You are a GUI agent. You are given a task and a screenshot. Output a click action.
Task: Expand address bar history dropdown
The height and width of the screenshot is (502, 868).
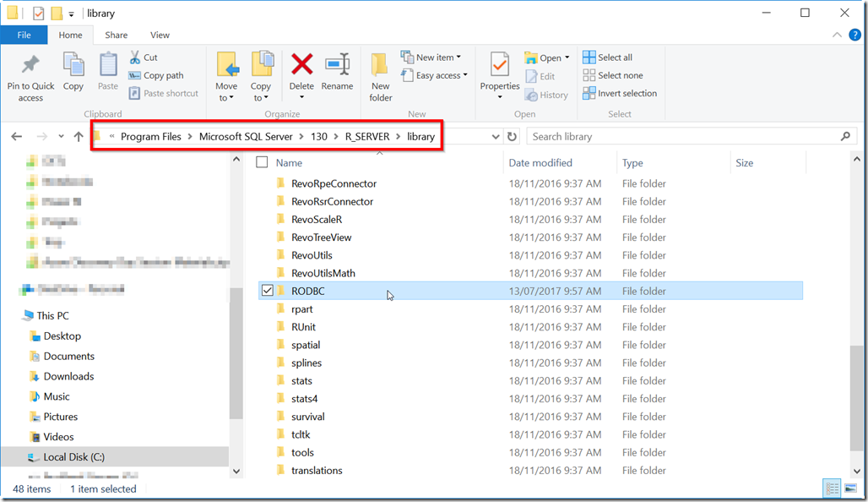(496, 137)
